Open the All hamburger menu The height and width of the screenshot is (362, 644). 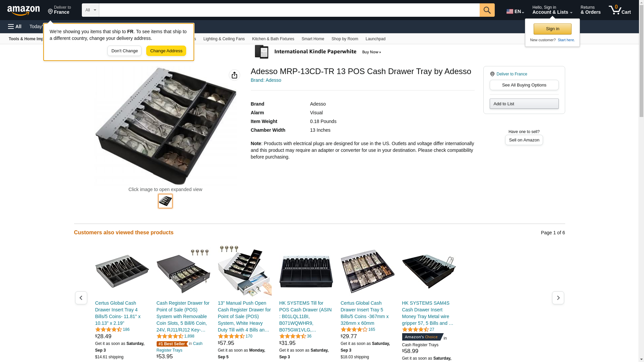[15, 26]
